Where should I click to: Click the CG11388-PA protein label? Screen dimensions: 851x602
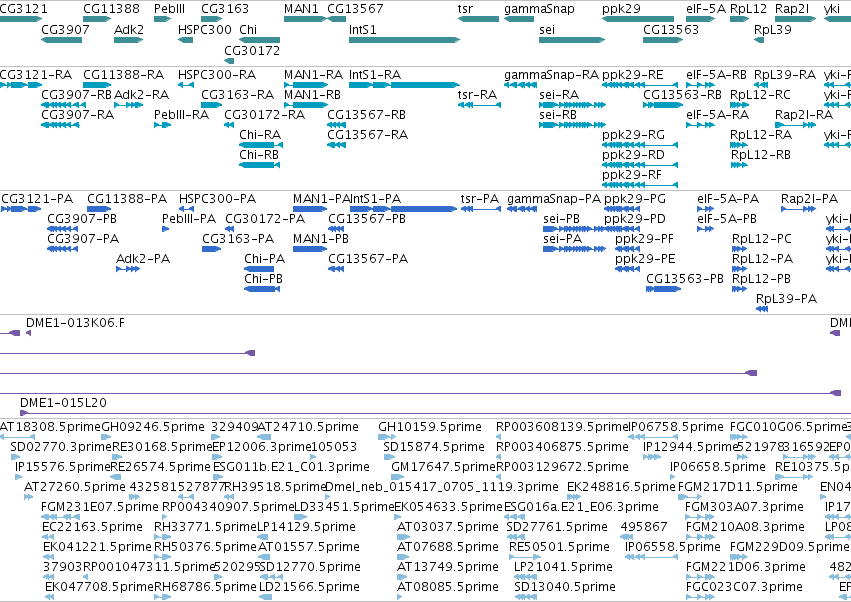pos(127,199)
